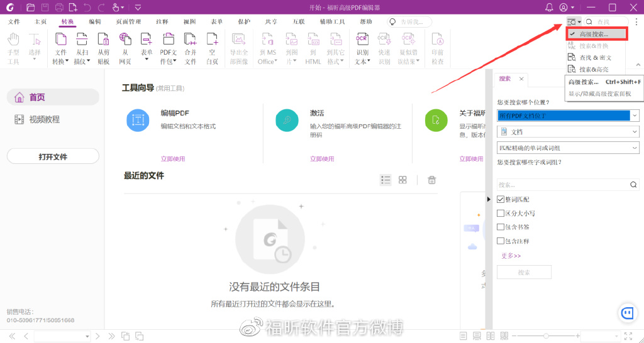Create a Blank Page (空白页)

click(x=212, y=49)
